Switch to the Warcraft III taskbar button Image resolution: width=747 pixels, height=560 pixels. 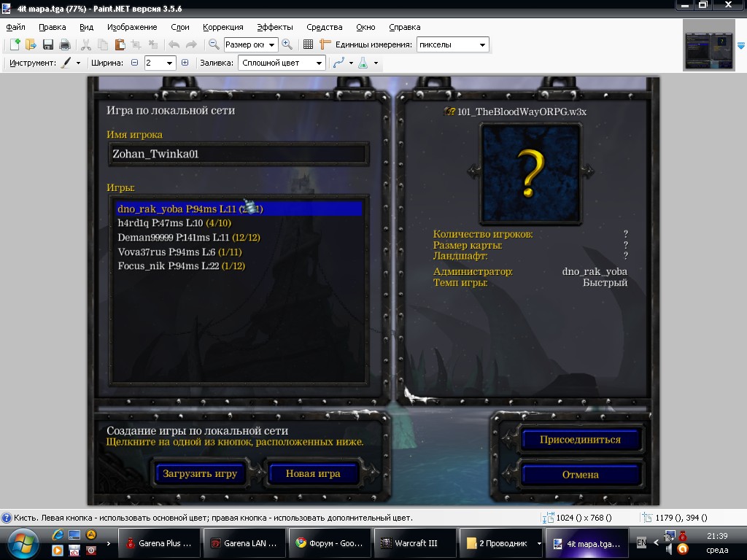coord(415,543)
